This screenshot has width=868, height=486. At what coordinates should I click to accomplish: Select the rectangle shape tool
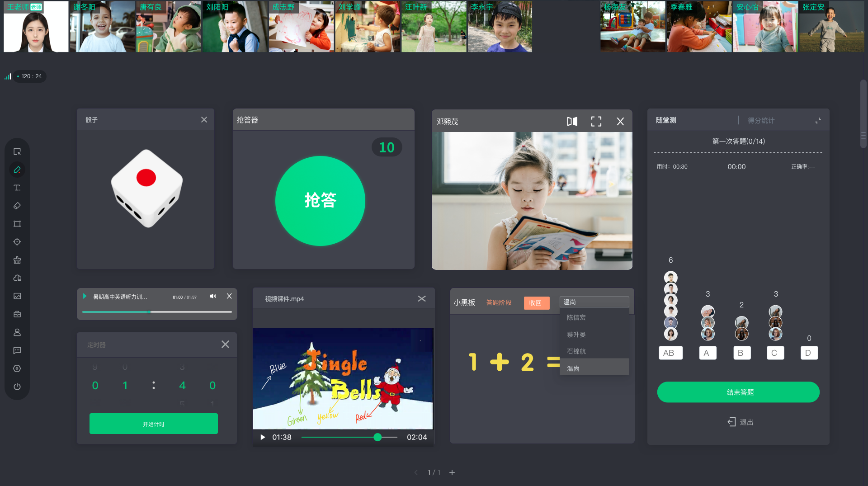click(17, 224)
